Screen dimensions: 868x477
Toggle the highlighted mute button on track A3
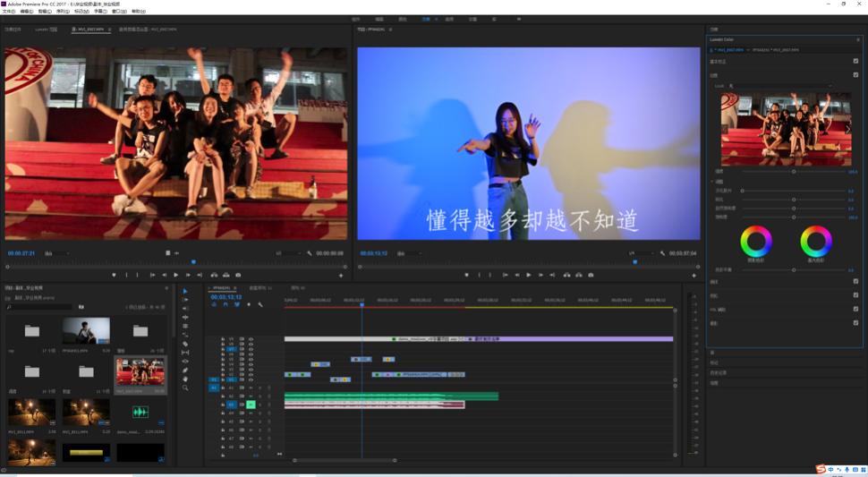tap(251, 405)
